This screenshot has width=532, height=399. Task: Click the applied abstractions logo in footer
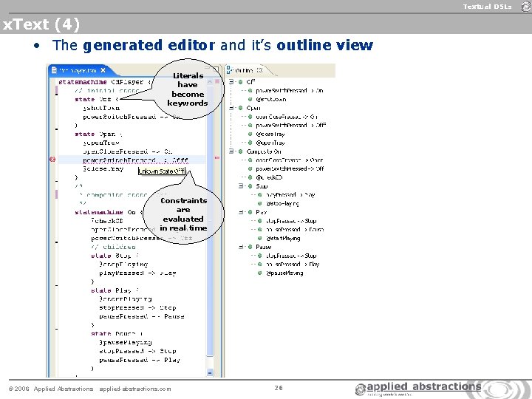click(418, 389)
